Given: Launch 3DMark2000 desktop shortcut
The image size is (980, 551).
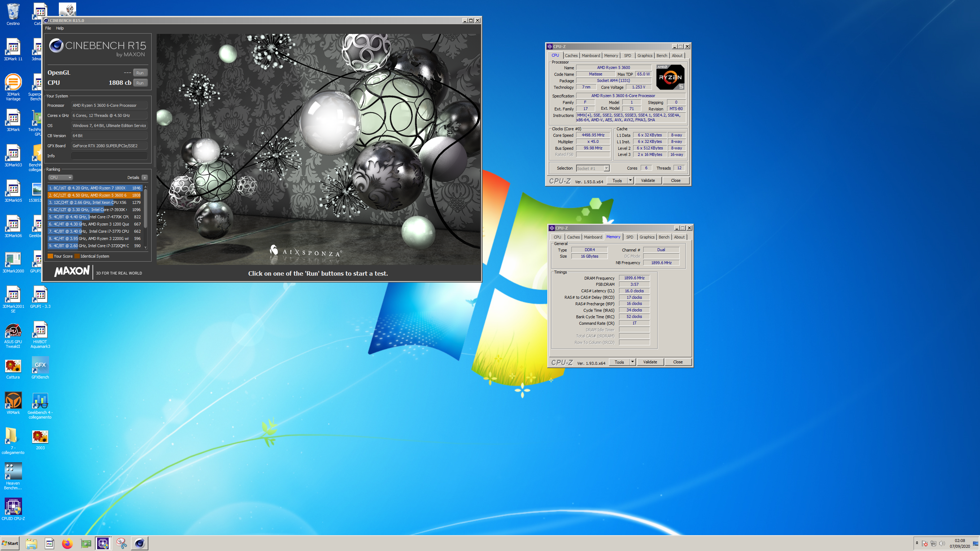Looking at the screenshot, I should [13, 262].
